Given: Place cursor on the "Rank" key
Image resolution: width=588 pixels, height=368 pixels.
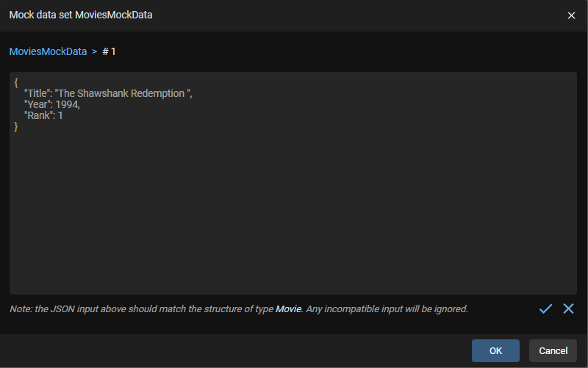Looking at the screenshot, I should 38,116.
